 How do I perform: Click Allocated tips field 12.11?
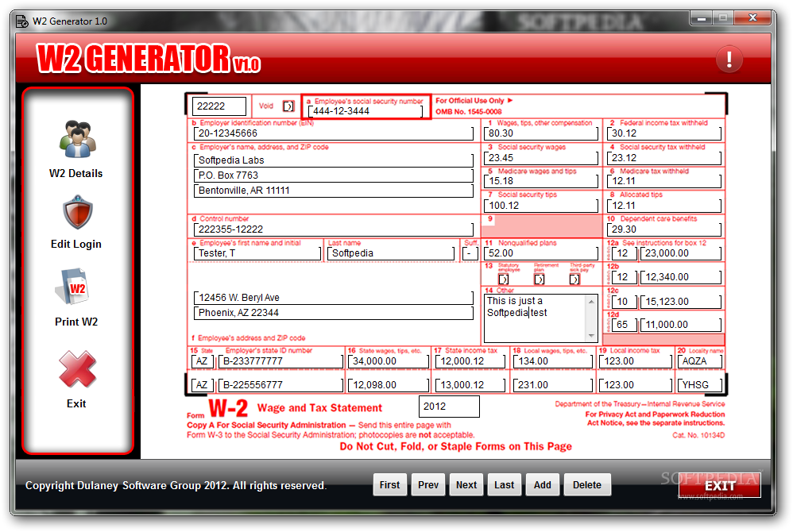pyautogui.click(x=664, y=206)
